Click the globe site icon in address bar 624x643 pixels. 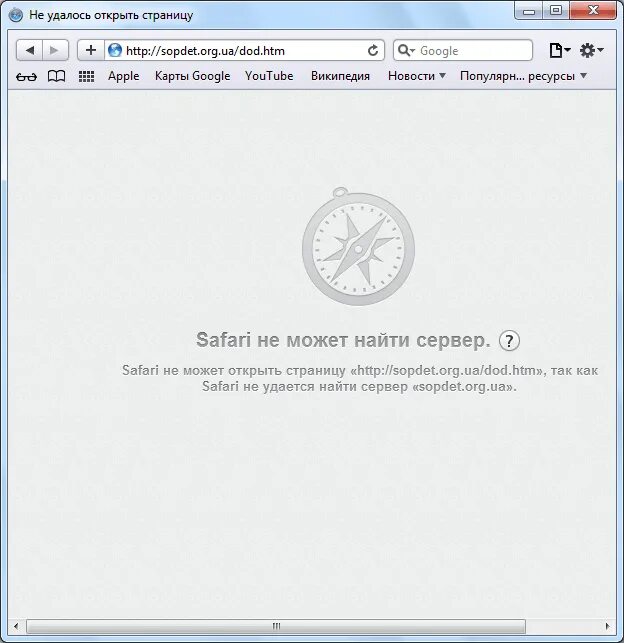click(115, 50)
